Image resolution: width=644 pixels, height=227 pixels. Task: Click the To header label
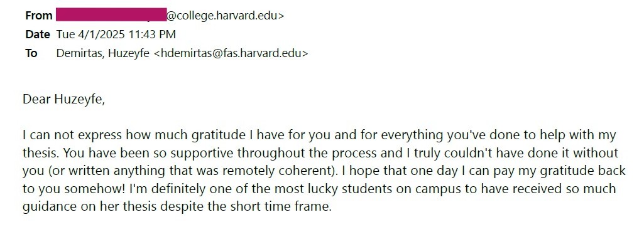point(31,53)
